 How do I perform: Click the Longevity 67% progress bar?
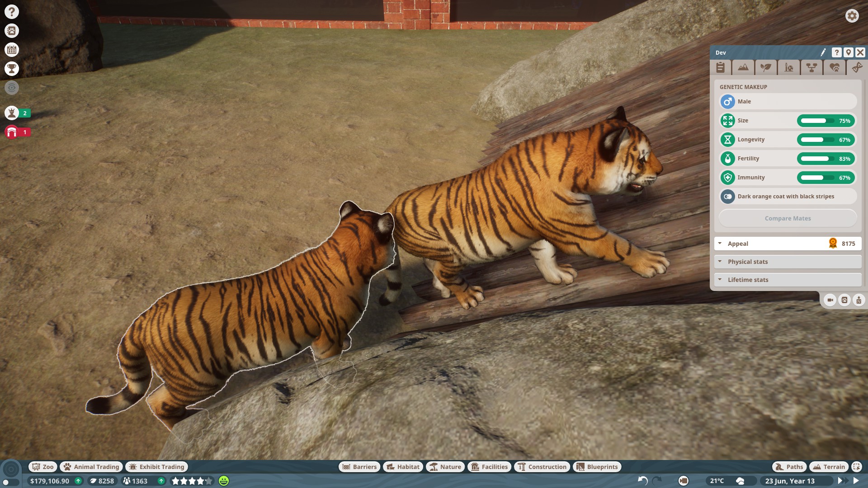pyautogui.click(x=826, y=140)
